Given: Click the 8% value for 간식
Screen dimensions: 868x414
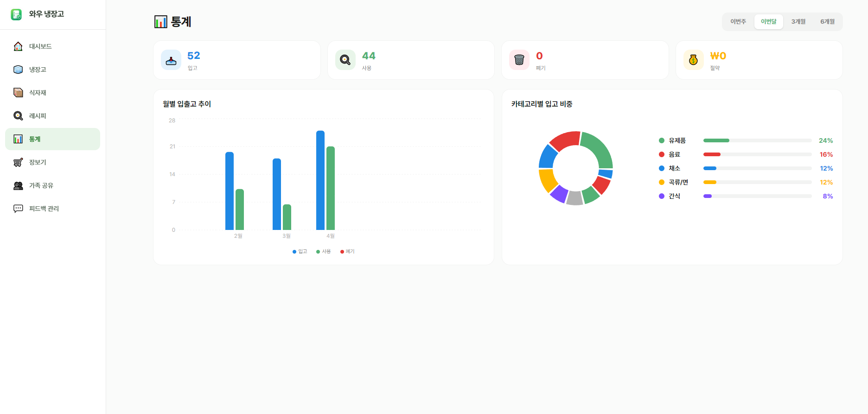Looking at the screenshot, I should tap(828, 196).
